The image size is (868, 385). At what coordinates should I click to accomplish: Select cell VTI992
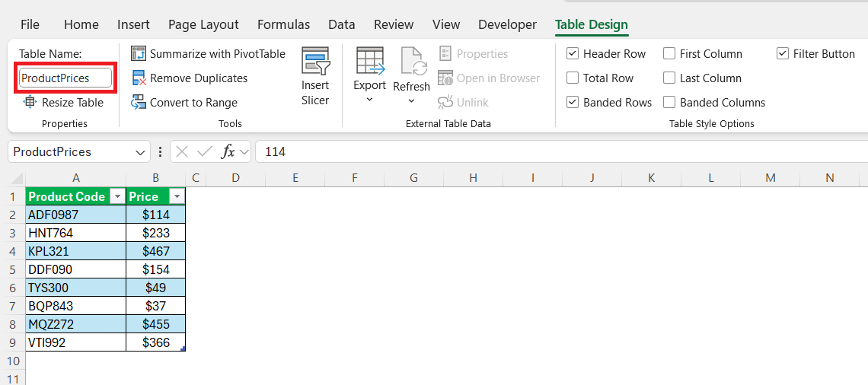tap(76, 342)
